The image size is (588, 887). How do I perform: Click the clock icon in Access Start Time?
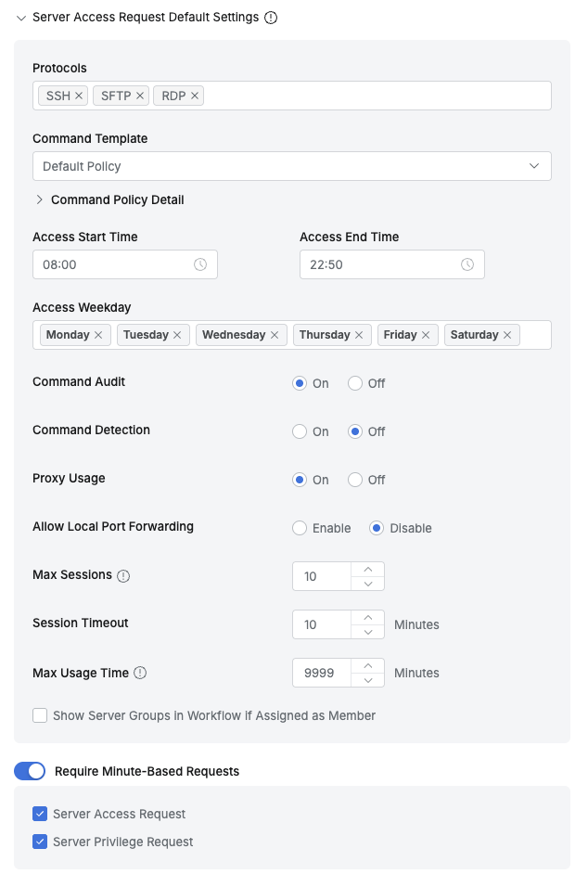pyautogui.click(x=200, y=264)
